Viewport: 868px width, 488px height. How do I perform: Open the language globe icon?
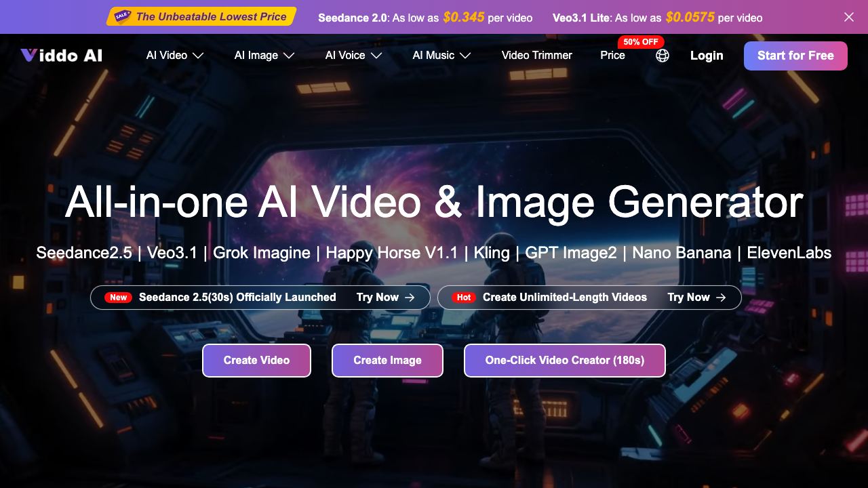tap(663, 56)
